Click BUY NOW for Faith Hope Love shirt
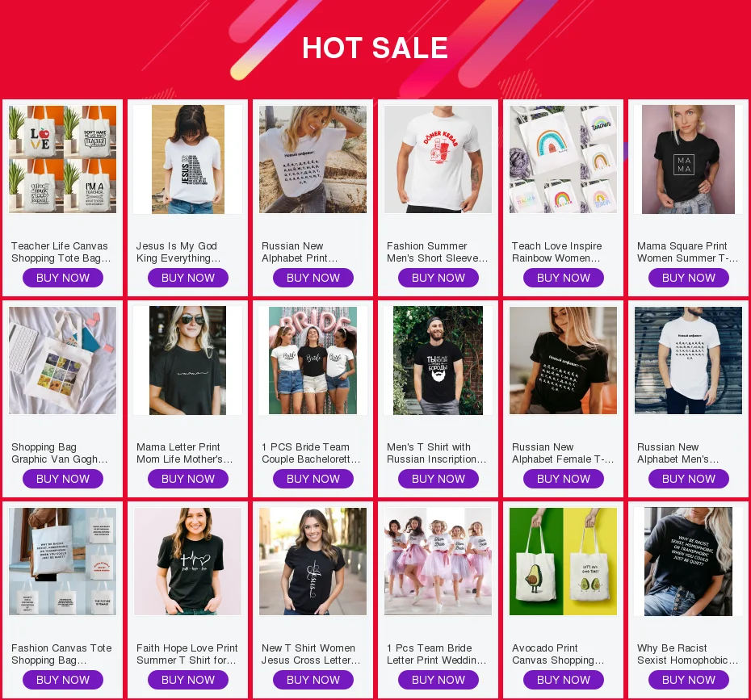The image size is (751, 700). pyautogui.click(x=187, y=680)
